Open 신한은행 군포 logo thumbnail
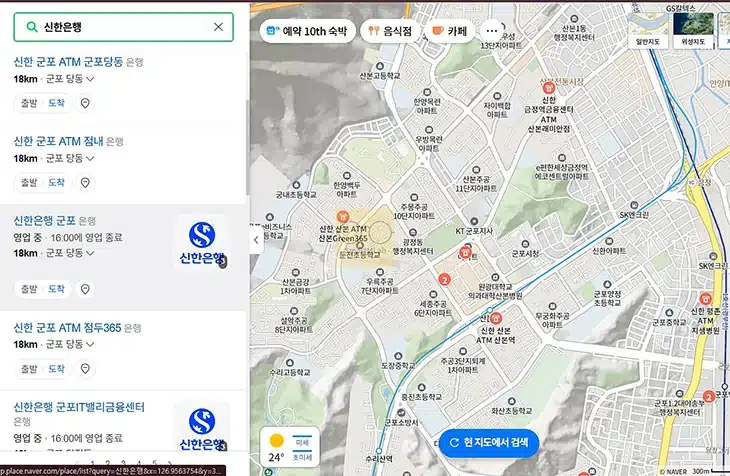This screenshot has width=730, height=476. [x=201, y=243]
